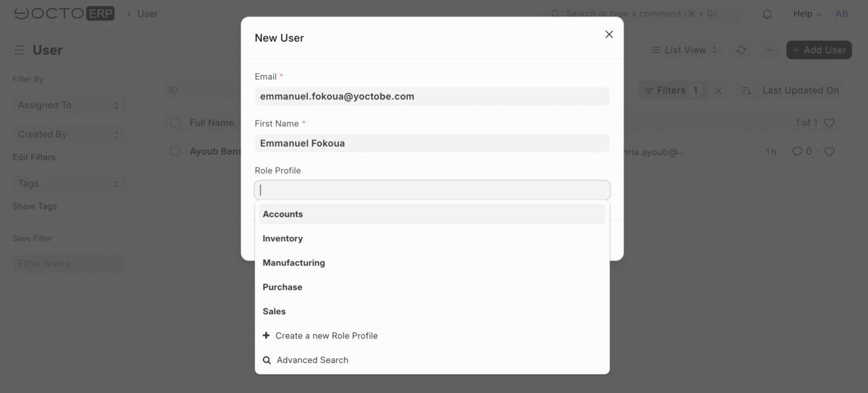Click the refresh list icon
Screen dimensions: 868x393
(741, 50)
